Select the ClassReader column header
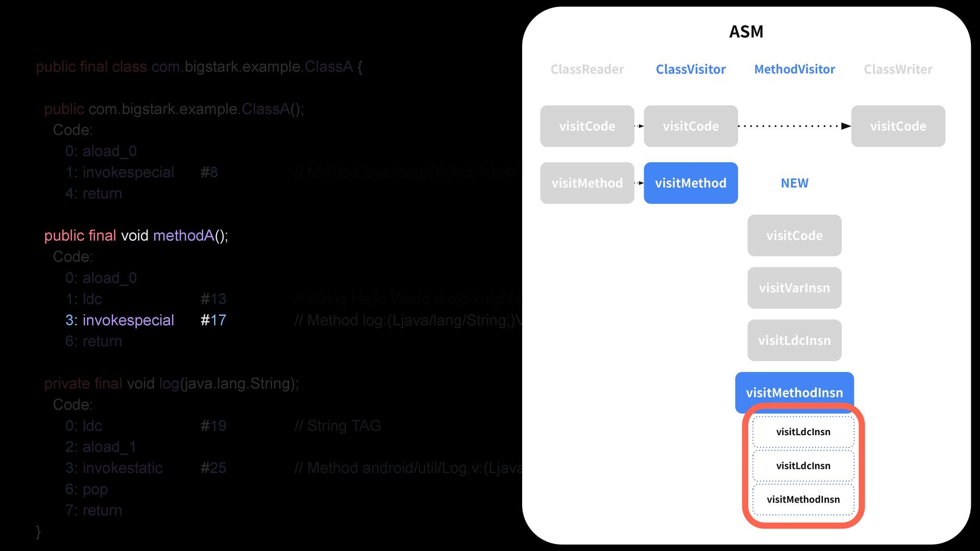This screenshot has width=980, height=551. (x=587, y=69)
